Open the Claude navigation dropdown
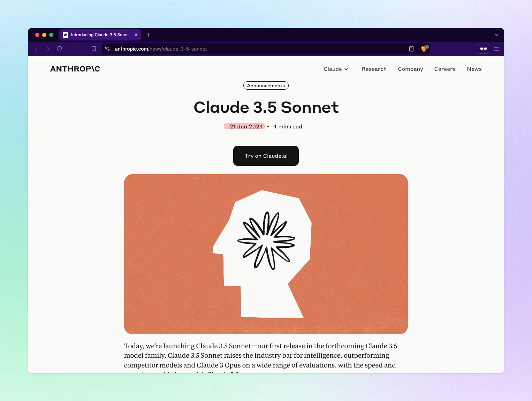The width and height of the screenshot is (532, 401). [x=336, y=69]
